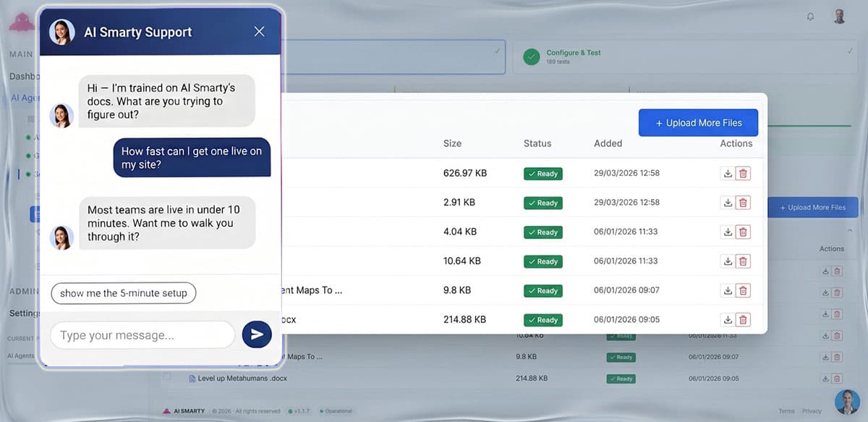The width and height of the screenshot is (868, 422).
Task: Click '+ Upload More Files' in the background page
Action: (813, 208)
